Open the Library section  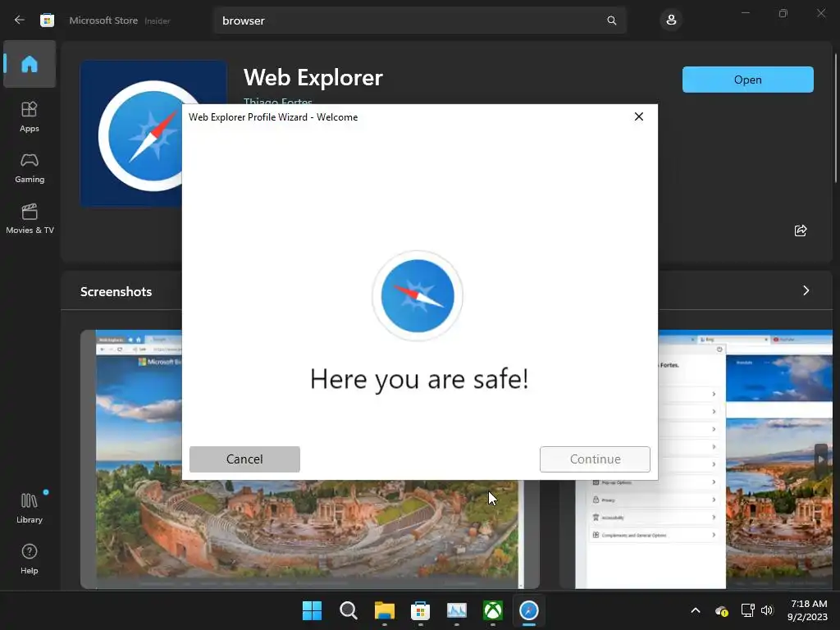30,508
